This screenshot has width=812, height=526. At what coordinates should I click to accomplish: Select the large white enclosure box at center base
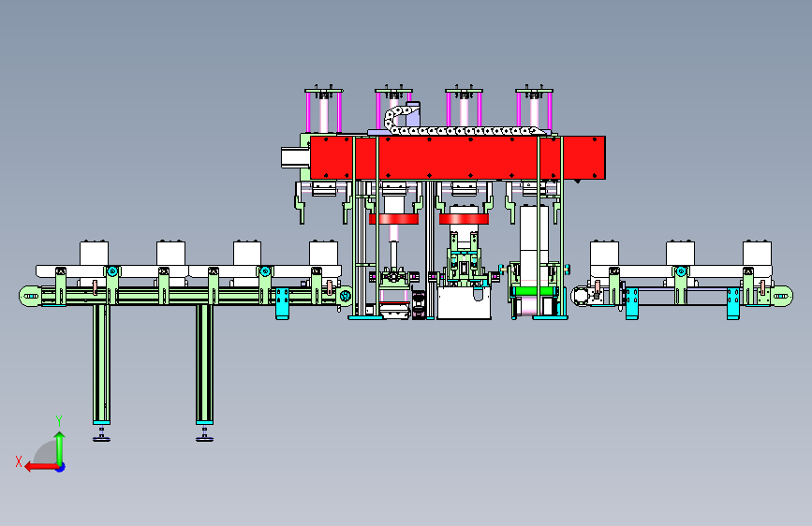pos(464,303)
